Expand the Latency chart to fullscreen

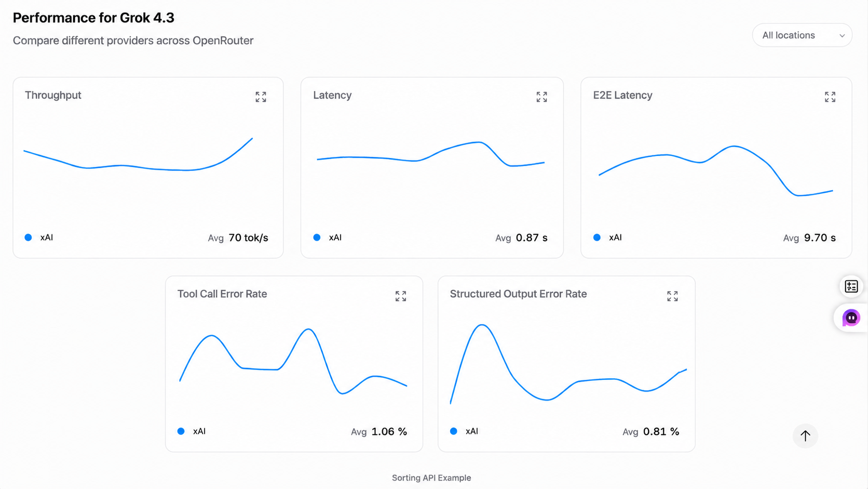(541, 97)
